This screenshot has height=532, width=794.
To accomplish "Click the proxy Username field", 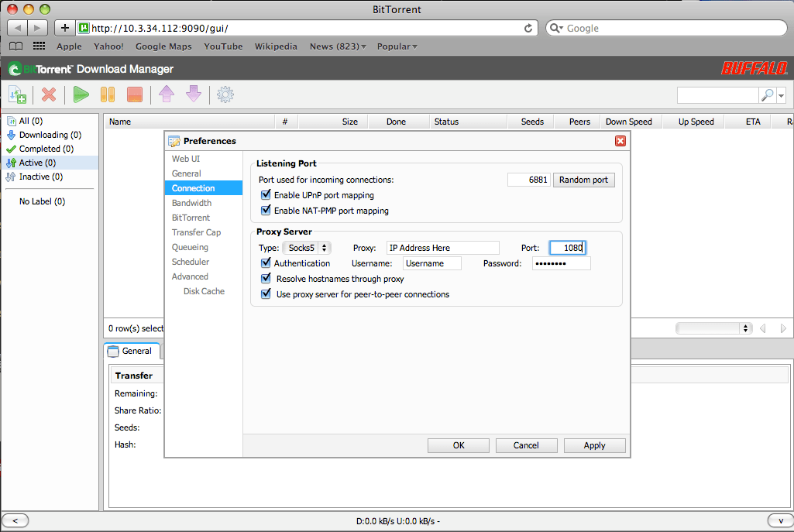I will pyautogui.click(x=432, y=263).
